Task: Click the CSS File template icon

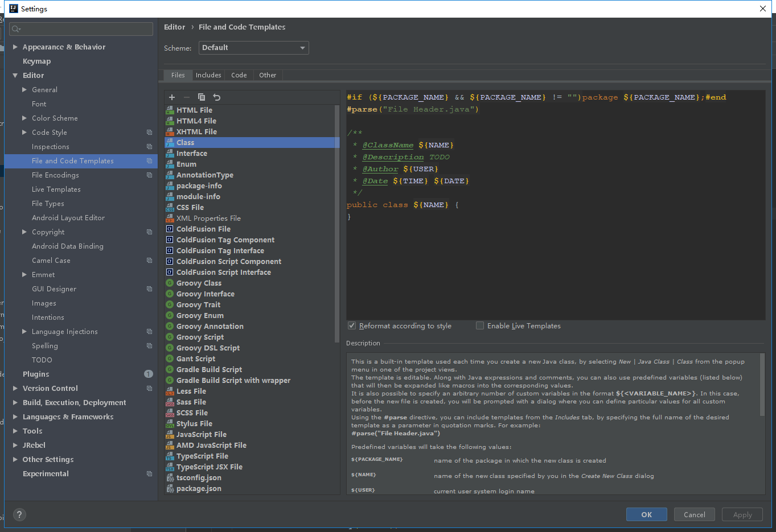Action: click(170, 208)
